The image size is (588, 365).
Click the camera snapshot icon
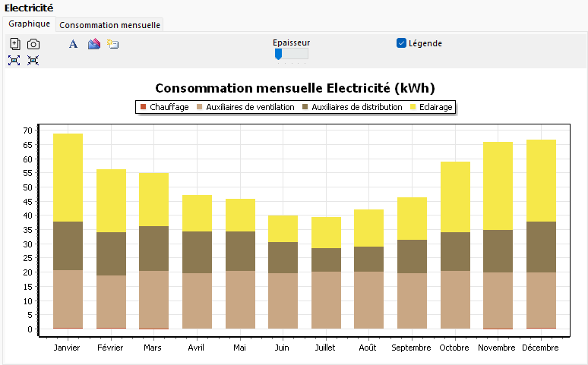(x=33, y=44)
